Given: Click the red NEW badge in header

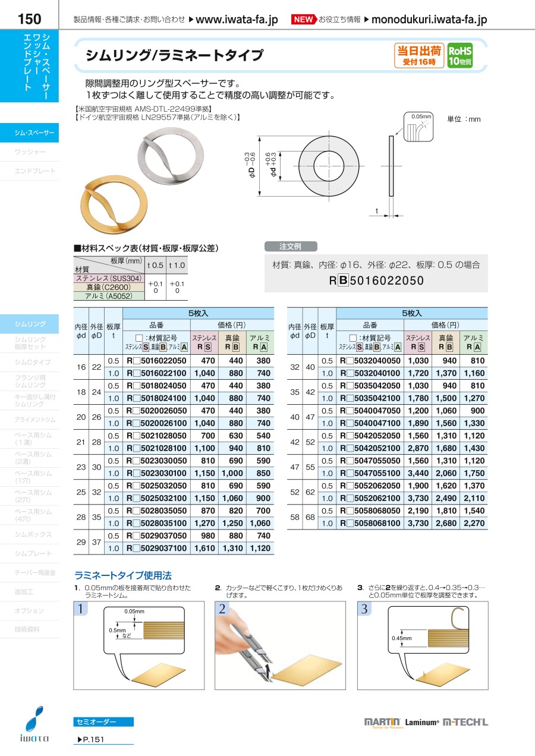Looking at the screenshot, I should pos(303,20).
